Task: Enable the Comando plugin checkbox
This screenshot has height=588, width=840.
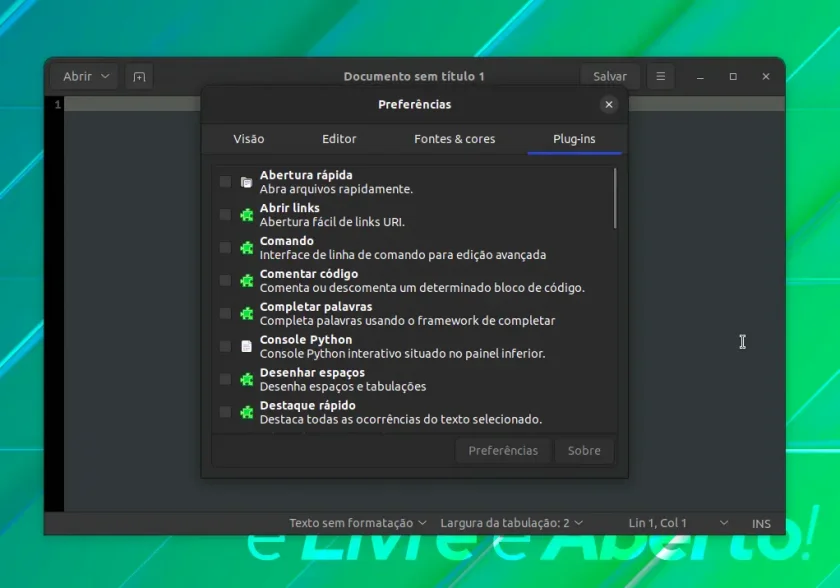Action: 226,247
